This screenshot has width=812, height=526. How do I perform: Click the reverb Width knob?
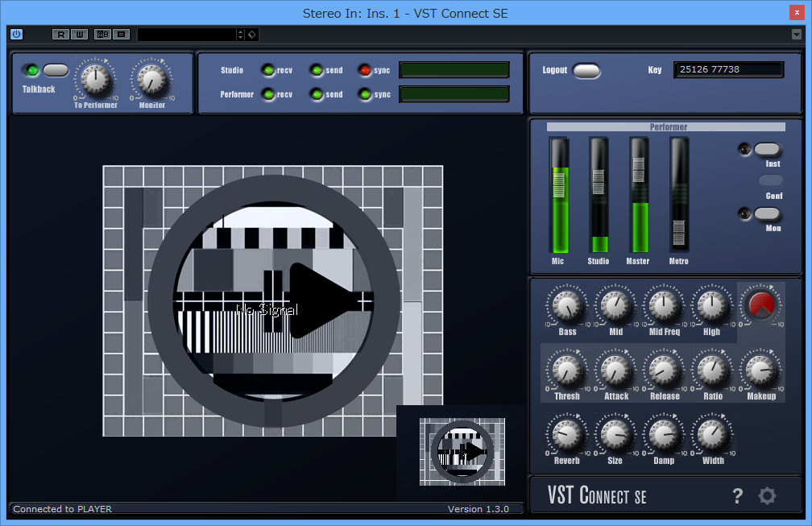click(x=712, y=434)
